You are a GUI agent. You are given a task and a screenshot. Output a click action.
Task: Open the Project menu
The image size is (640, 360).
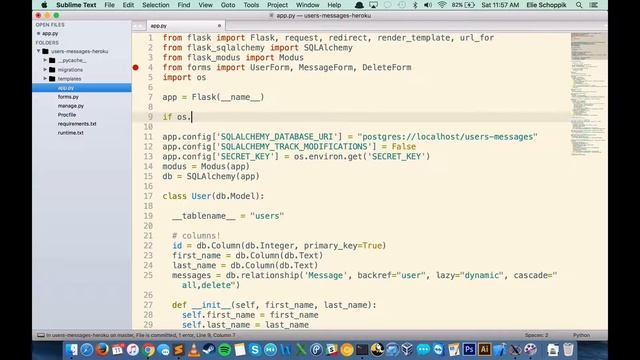coord(278,5)
